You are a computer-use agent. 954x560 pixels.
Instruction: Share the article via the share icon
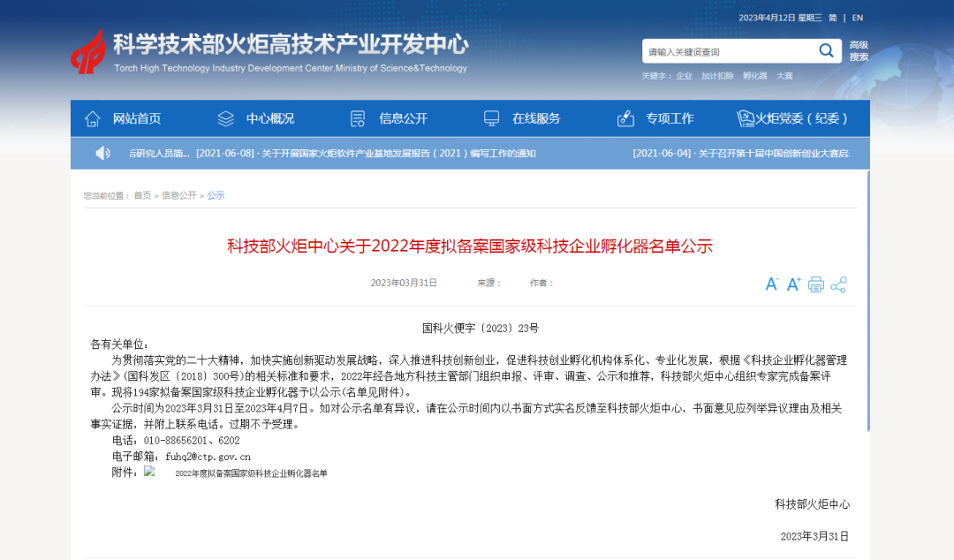click(837, 284)
